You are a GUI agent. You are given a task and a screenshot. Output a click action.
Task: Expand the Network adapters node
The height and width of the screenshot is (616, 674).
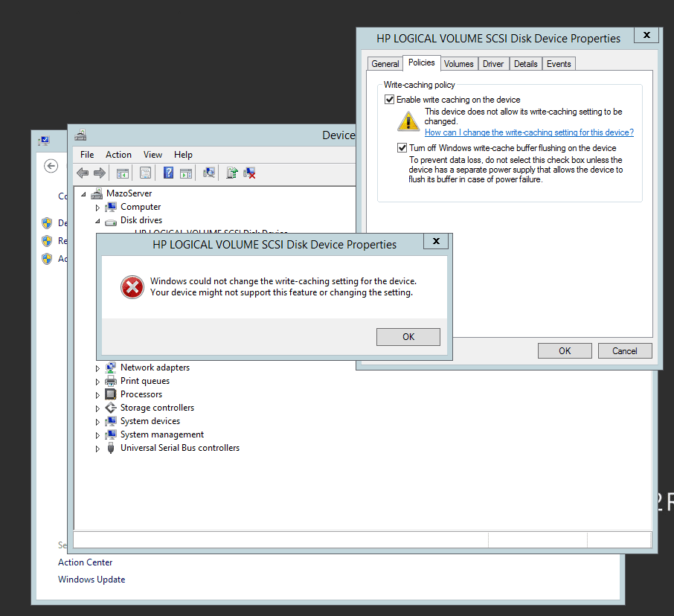97,368
